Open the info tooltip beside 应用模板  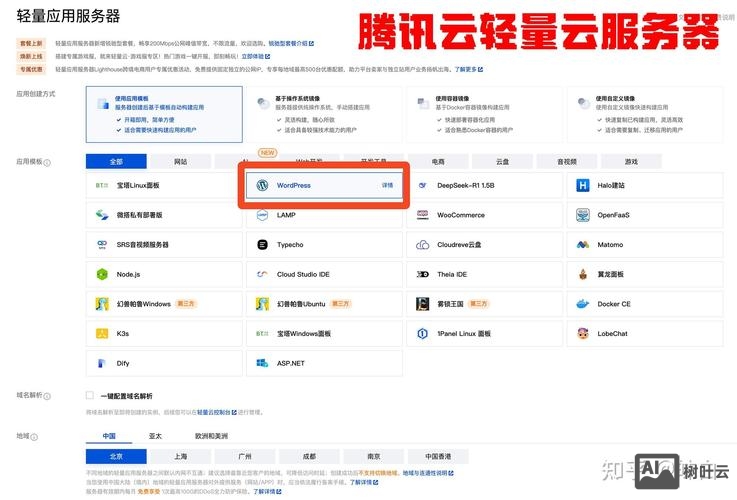[x=47, y=163]
